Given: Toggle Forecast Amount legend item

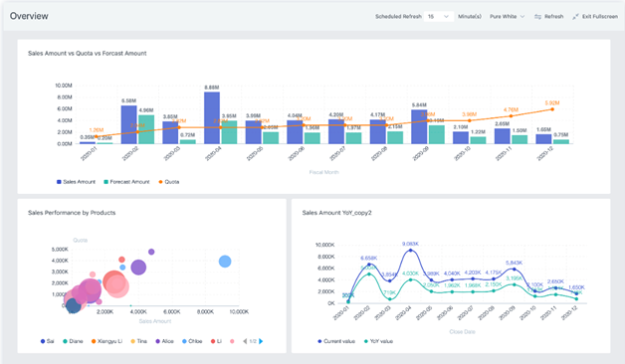Looking at the screenshot, I should [126, 182].
